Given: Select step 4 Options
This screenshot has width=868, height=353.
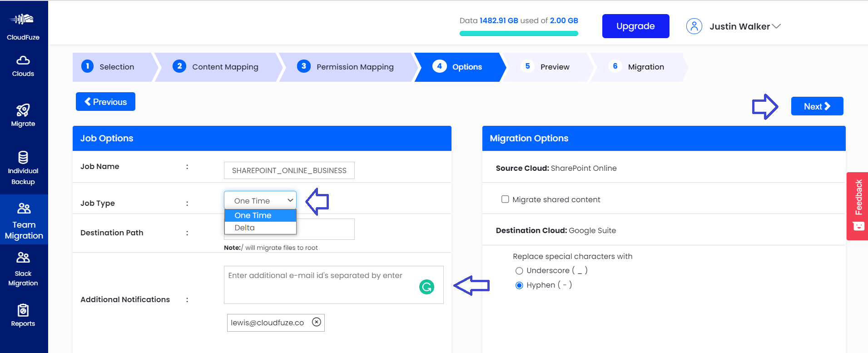Looking at the screenshot, I should pyautogui.click(x=460, y=67).
